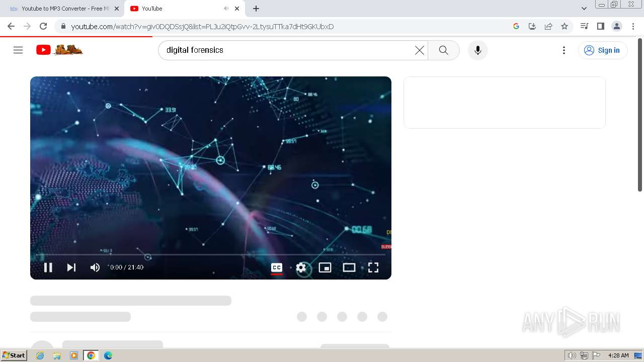Open the YouTube guide hamburger menu

click(x=18, y=50)
